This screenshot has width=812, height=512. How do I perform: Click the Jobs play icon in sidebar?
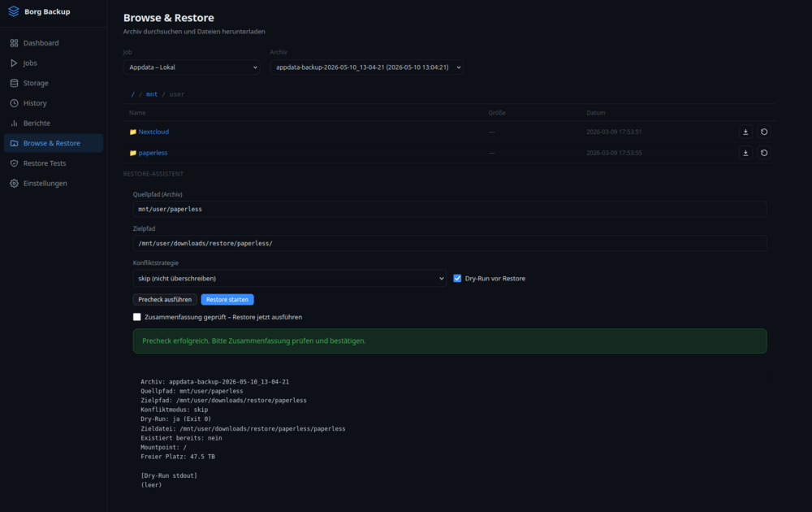14,63
